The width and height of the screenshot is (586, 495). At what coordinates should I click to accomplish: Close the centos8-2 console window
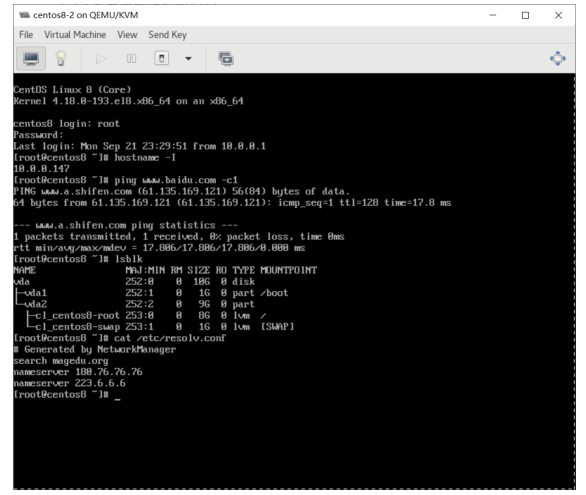coord(558,15)
